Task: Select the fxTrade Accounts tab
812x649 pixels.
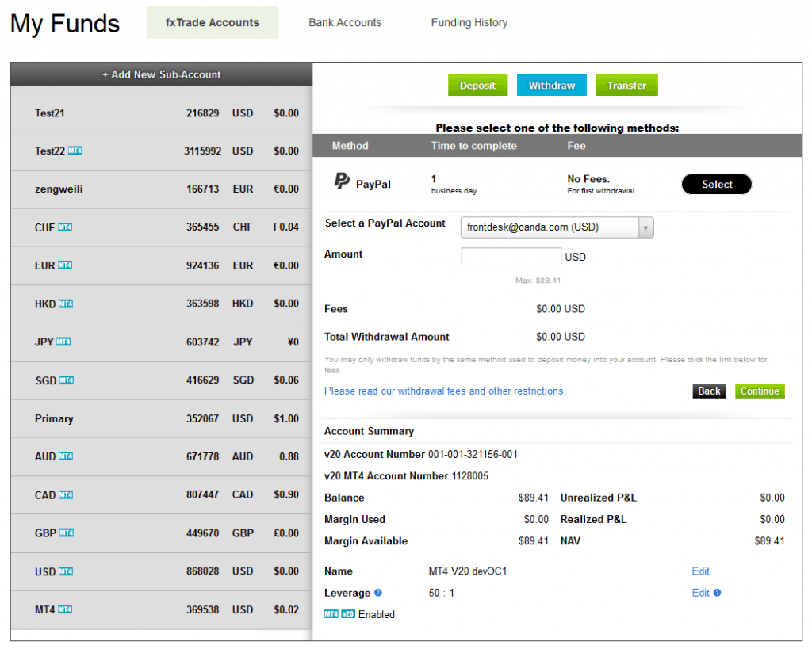Action: pos(212,22)
